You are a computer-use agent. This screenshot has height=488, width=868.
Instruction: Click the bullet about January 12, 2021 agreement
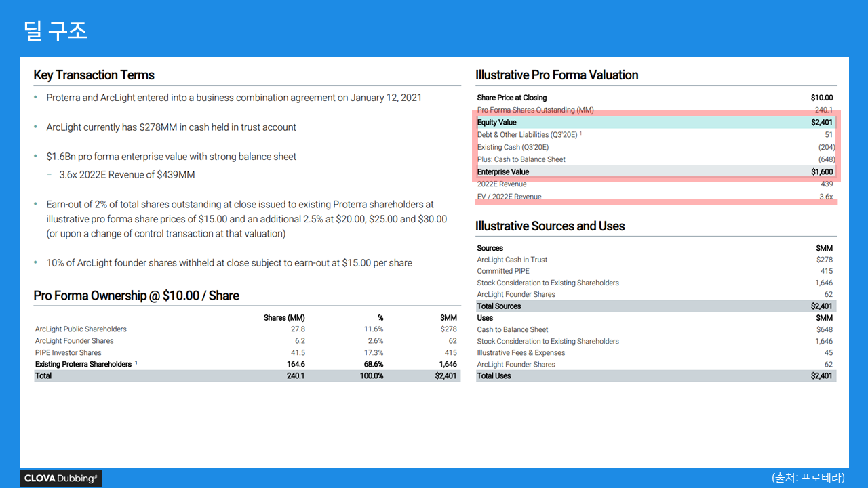234,98
